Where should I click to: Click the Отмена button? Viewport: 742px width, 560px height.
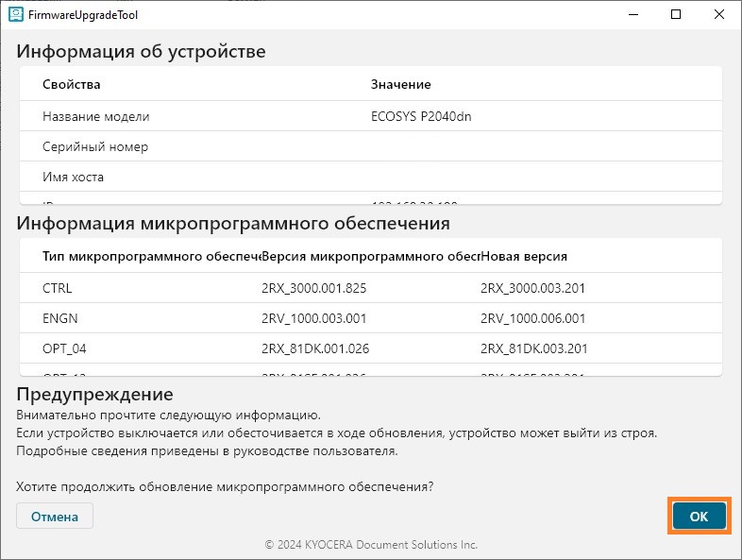pyautogui.click(x=55, y=517)
